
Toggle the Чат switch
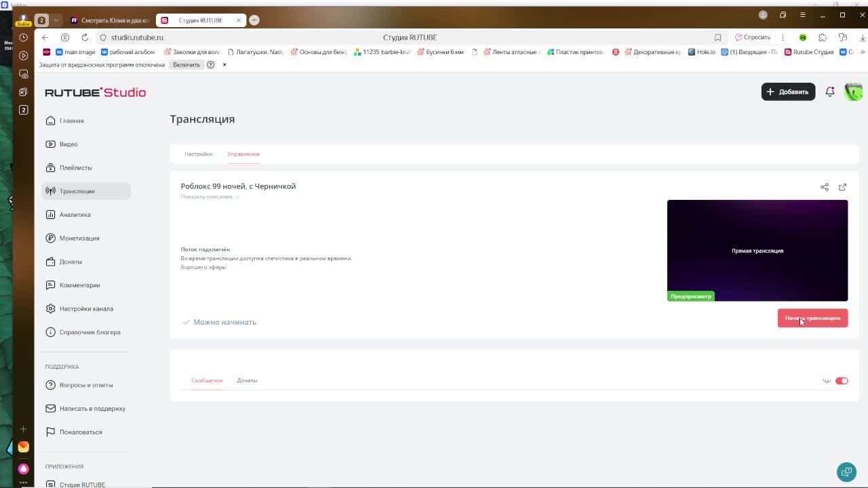pyautogui.click(x=842, y=381)
